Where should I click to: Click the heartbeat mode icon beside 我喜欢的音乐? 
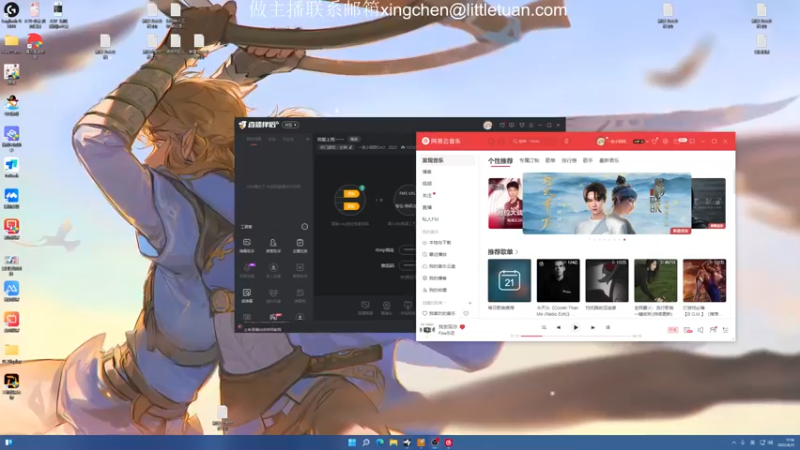(x=466, y=314)
